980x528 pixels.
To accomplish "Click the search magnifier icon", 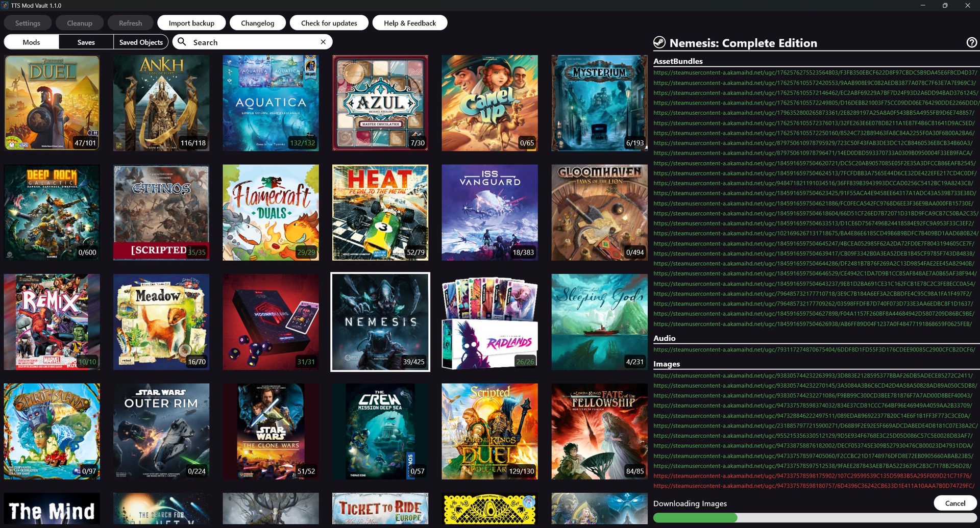I will click(x=182, y=42).
